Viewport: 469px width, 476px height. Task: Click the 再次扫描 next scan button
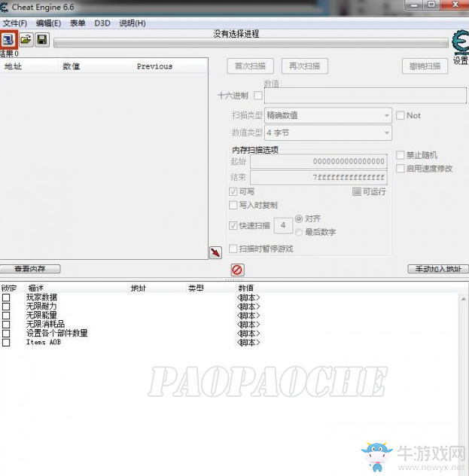pos(305,66)
